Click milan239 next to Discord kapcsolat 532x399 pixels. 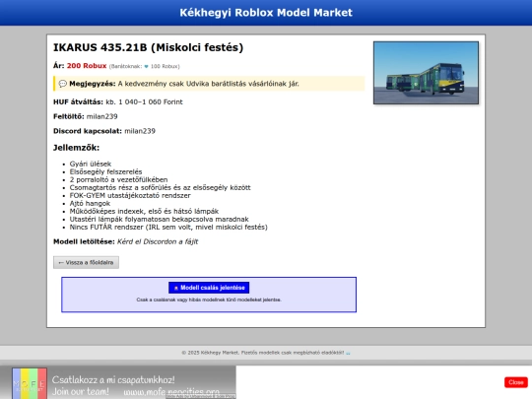(x=140, y=131)
